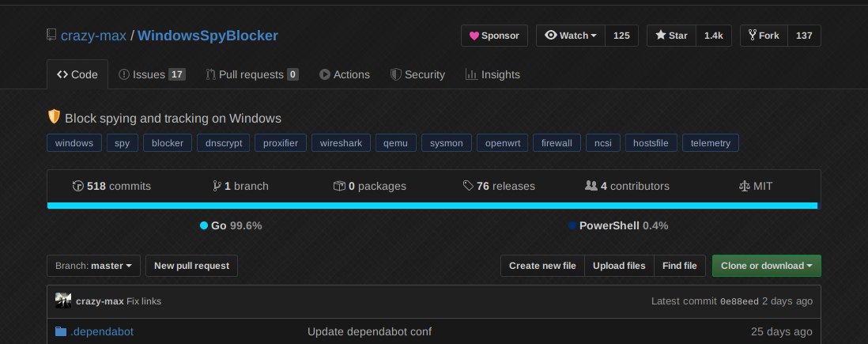Click the crazy-max avatar thumbnail
868x344 pixels.
tap(63, 301)
